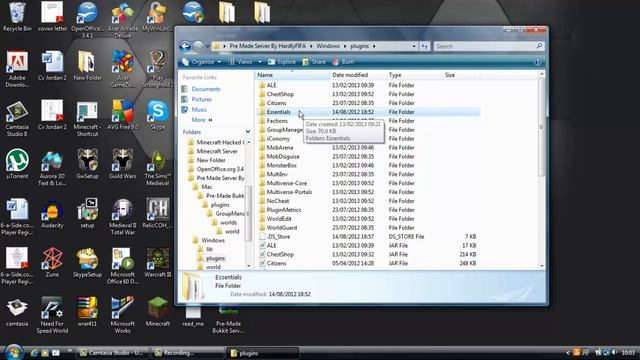Sort by Date modified column header
Image resolution: width=640 pixels, height=360 pixels.
[x=358, y=75]
